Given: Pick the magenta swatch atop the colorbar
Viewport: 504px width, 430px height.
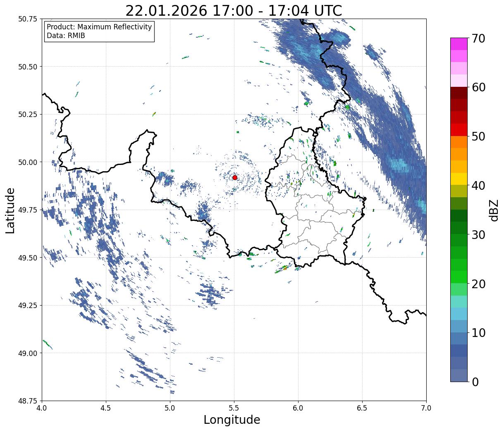Looking at the screenshot, I should tap(459, 44).
